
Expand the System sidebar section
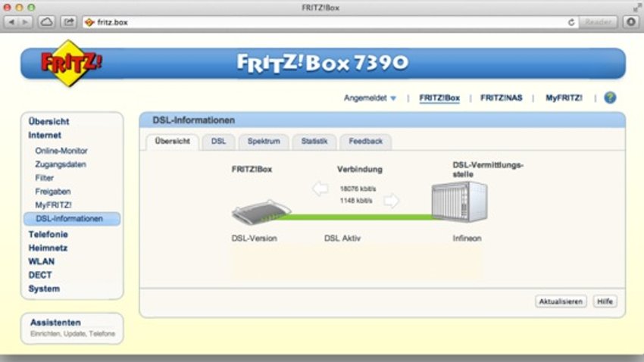click(x=44, y=289)
